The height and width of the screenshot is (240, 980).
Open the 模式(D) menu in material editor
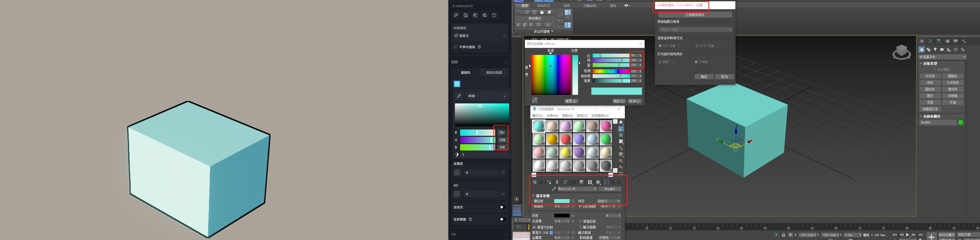pos(537,116)
